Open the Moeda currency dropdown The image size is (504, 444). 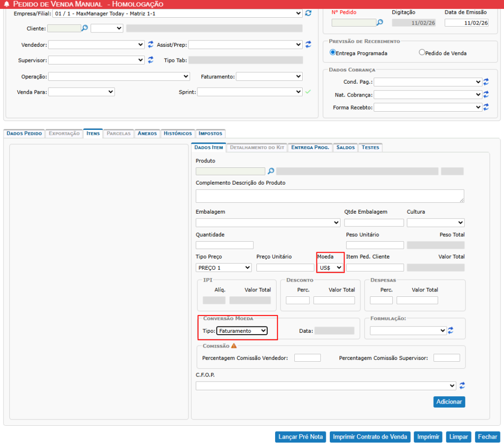click(330, 267)
